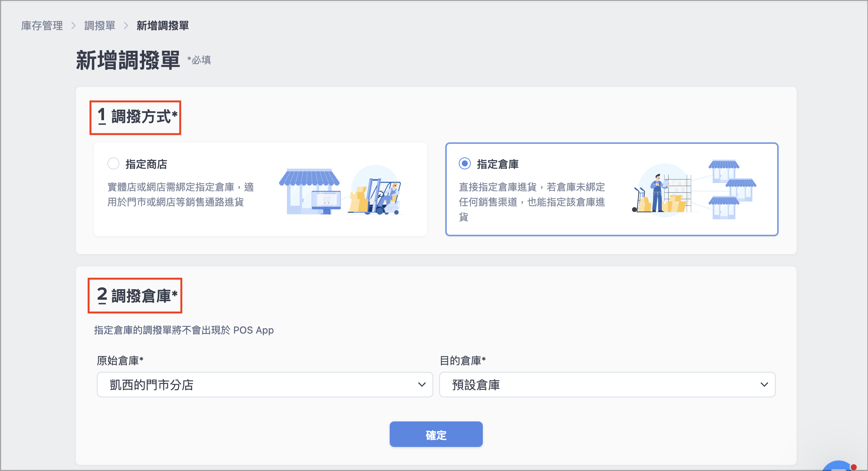Select the 指定倉庫 radio button

coord(465,164)
